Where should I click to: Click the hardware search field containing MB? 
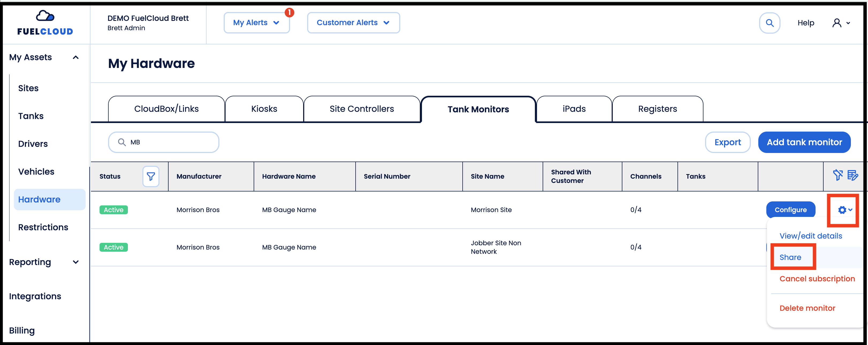click(x=164, y=142)
